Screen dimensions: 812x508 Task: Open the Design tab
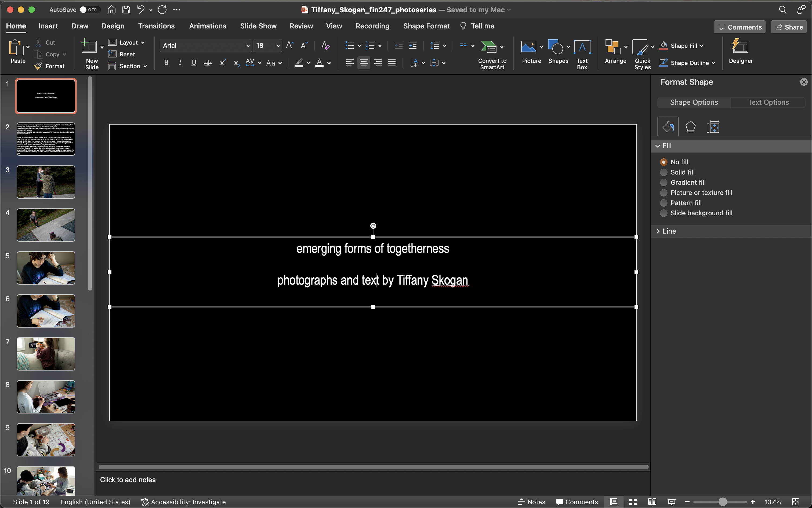pos(113,26)
